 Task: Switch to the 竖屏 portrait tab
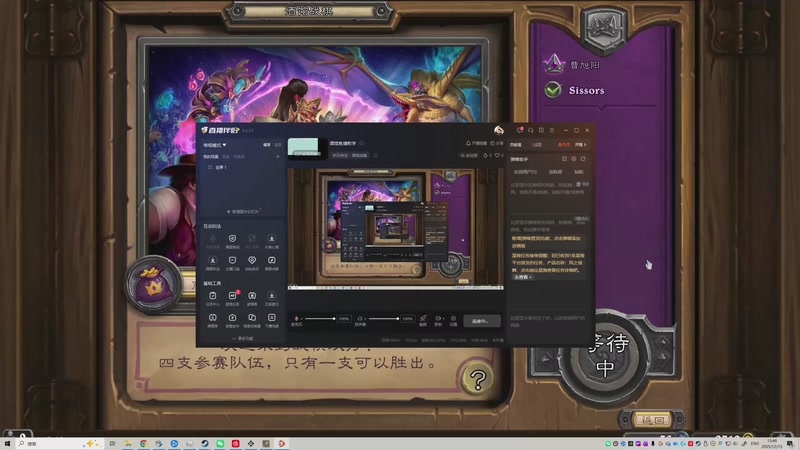pos(278,145)
